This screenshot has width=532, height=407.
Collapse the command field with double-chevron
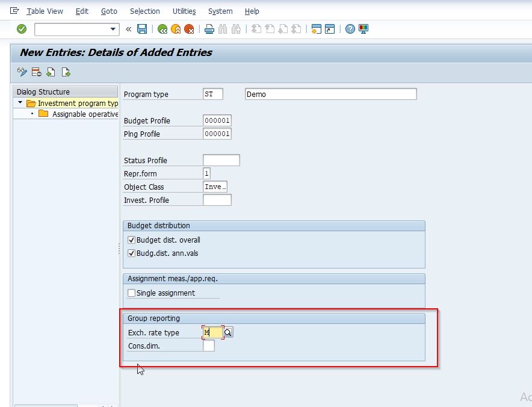coord(129,29)
